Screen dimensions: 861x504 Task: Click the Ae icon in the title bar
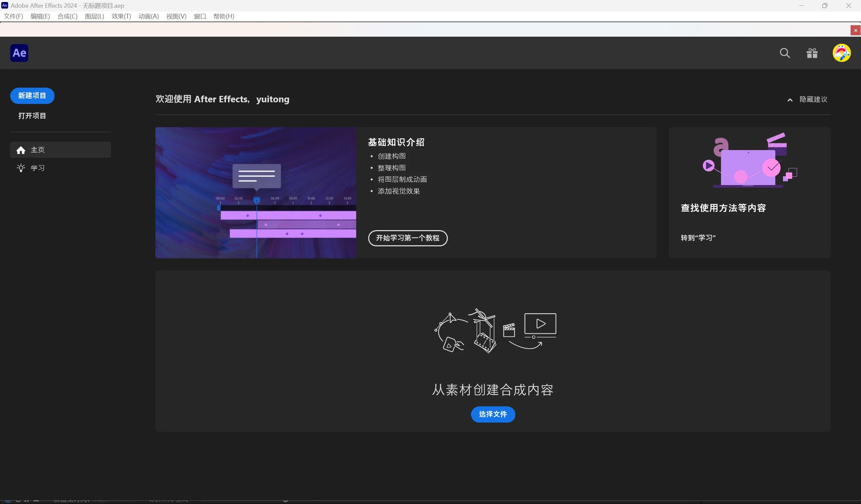pos(4,5)
